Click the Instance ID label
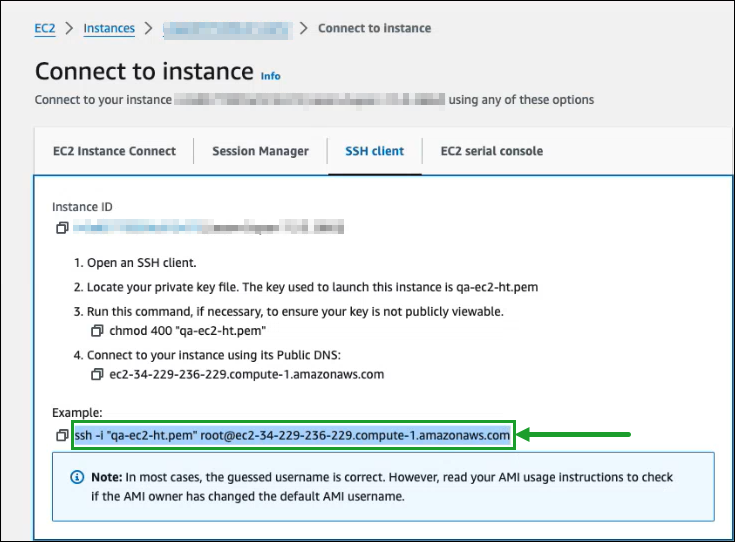This screenshot has width=735, height=542. click(x=82, y=207)
